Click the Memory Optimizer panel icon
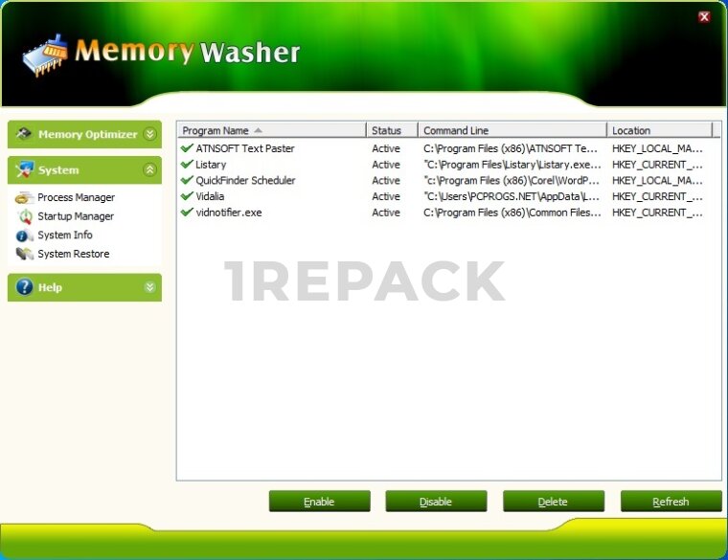Viewport: 728px width, 560px height. pos(24,134)
